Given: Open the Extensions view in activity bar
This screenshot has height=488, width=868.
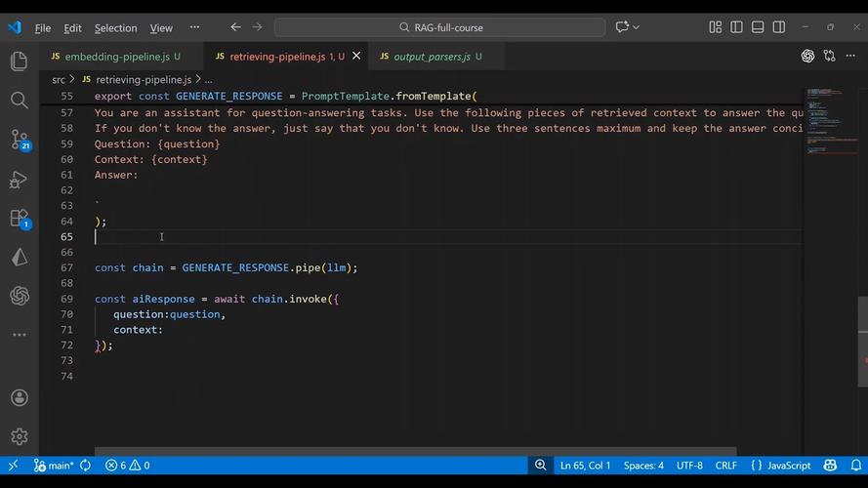Looking at the screenshot, I should (19, 218).
